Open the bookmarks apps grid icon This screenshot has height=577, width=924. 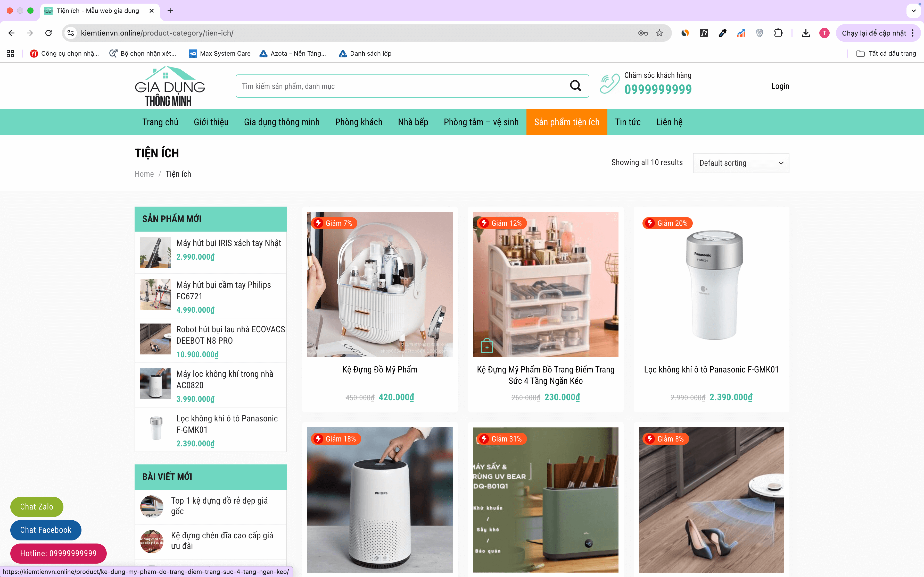click(10, 53)
